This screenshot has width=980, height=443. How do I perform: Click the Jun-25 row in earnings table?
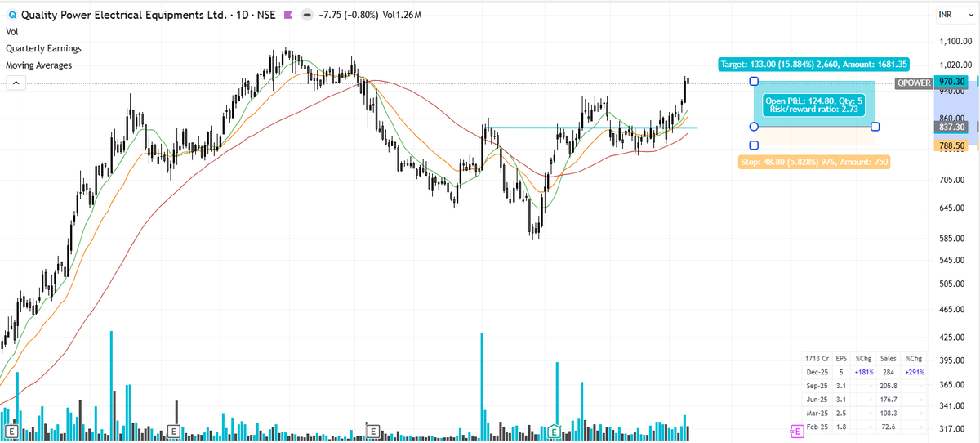865,399
